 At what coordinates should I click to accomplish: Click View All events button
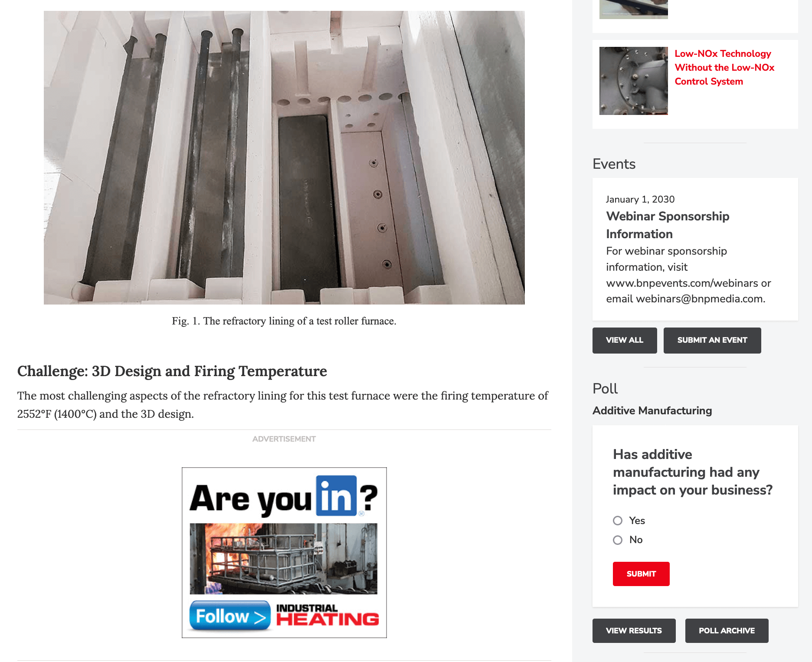coord(625,341)
